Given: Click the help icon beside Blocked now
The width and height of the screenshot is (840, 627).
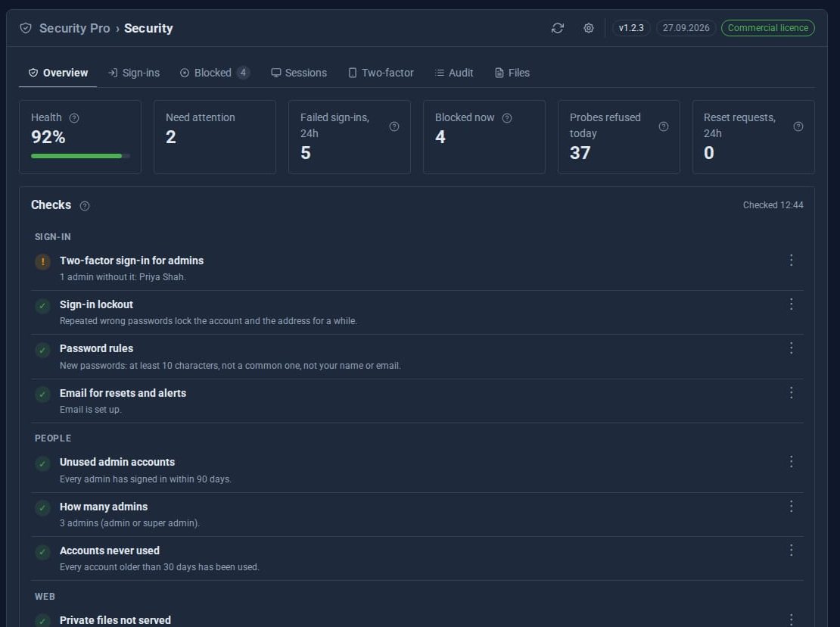Looking at the screenshot, I should pos(507,118).
